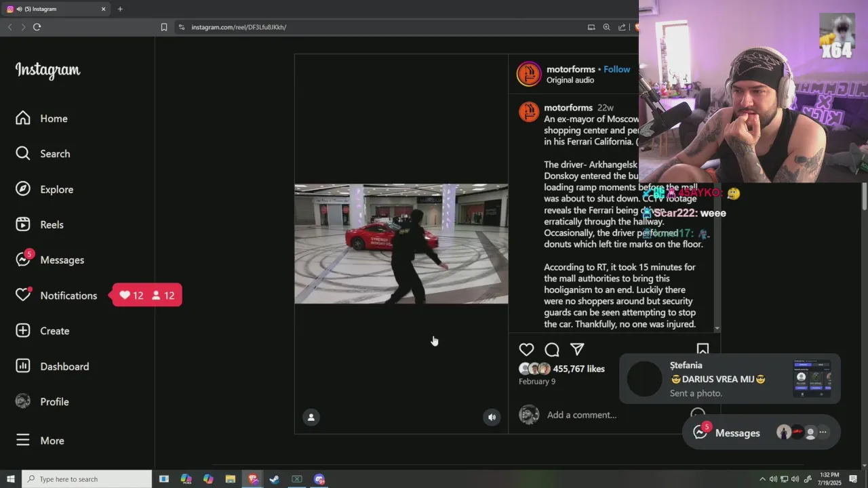Open the Windows Start menu
This screenshot has height=488, width=868.
point(11,479)
